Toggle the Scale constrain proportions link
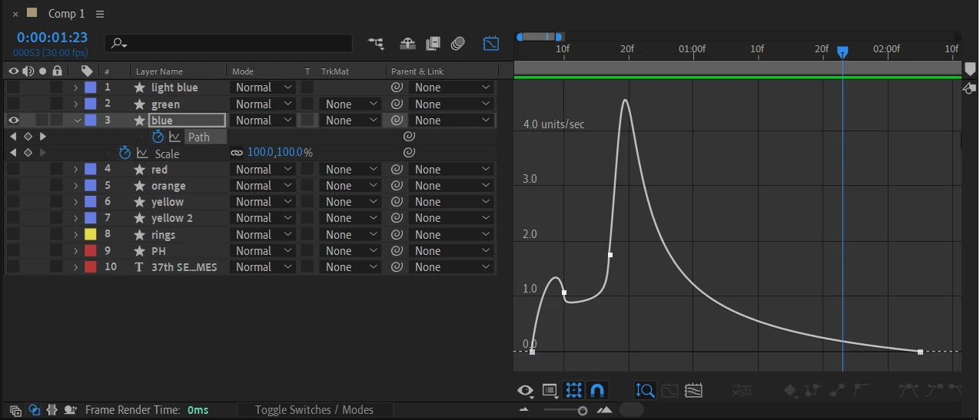 [237, 153]
